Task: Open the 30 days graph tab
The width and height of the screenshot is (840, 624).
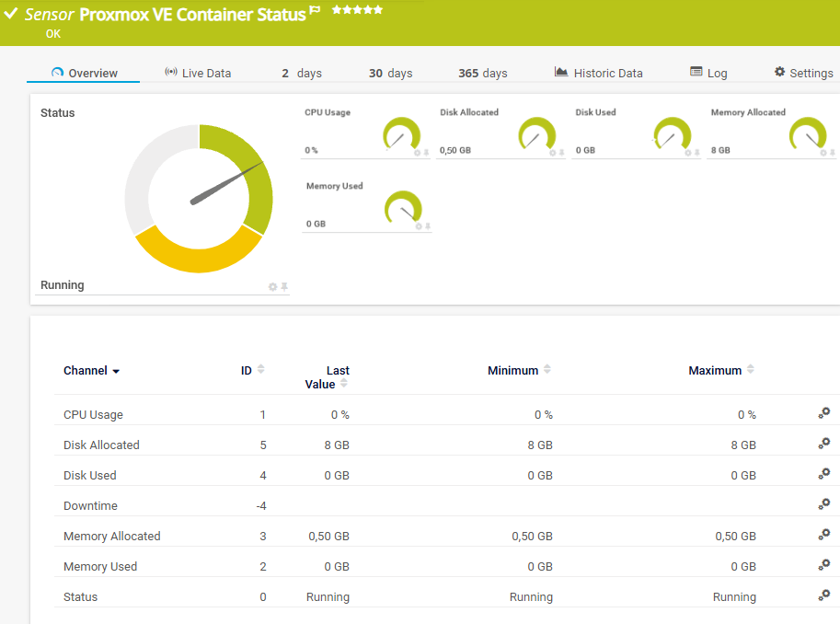Action: (x=390, y=73)
